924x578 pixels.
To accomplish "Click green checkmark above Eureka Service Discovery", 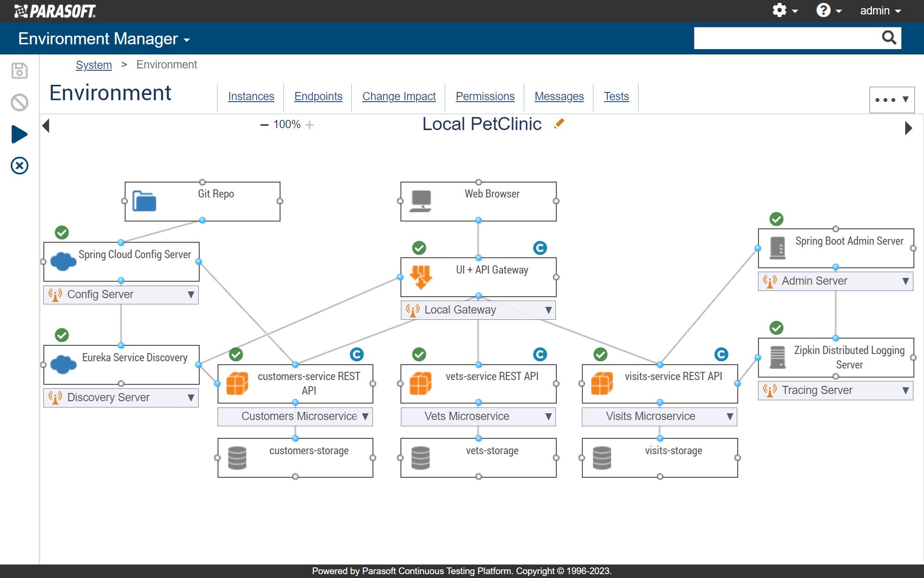I will [x=62, y=335].
